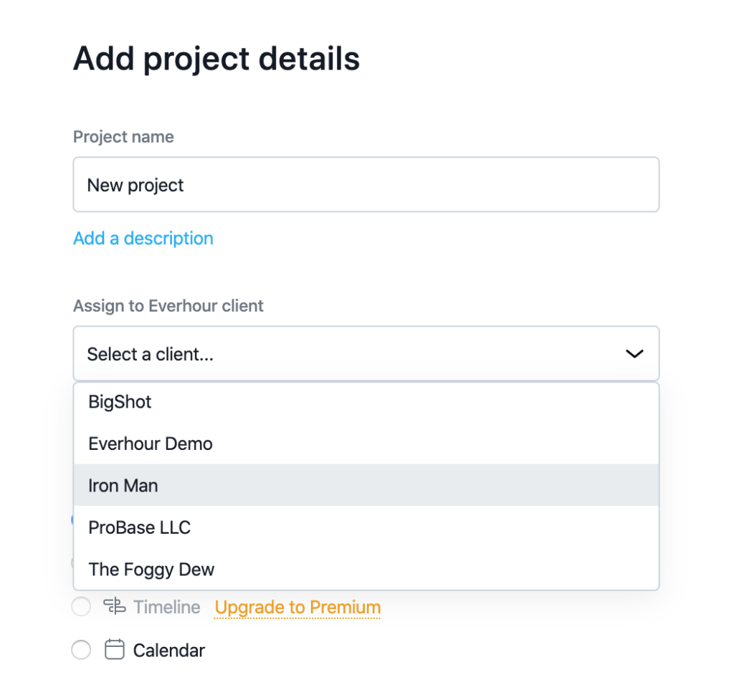Pick 'ProBase LLC' as the client
Viewport: 734px width, 700px height.
click(139, 527)
